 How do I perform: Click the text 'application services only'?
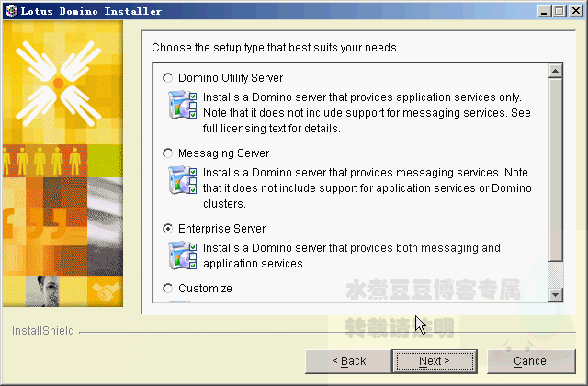pyautogui.click(x=458, y=97)
